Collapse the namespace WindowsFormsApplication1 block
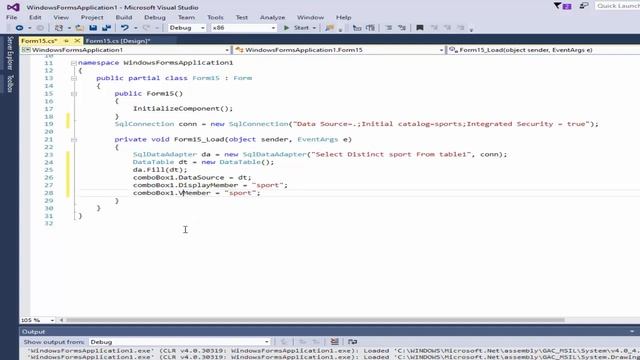 click(x=74, y=63)
